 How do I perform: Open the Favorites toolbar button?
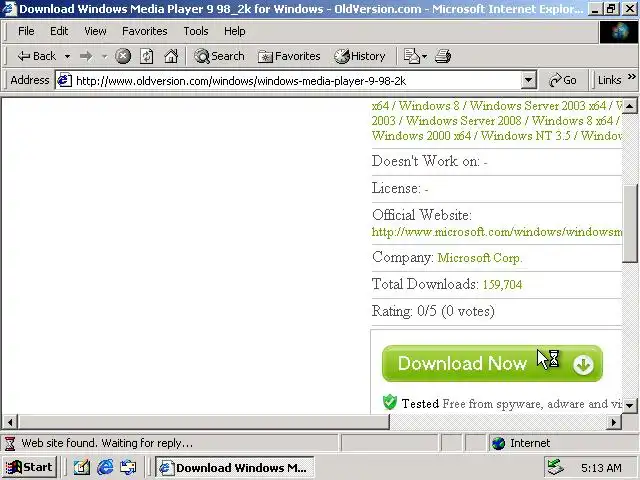pyautogui.click(x=289, y=56)
